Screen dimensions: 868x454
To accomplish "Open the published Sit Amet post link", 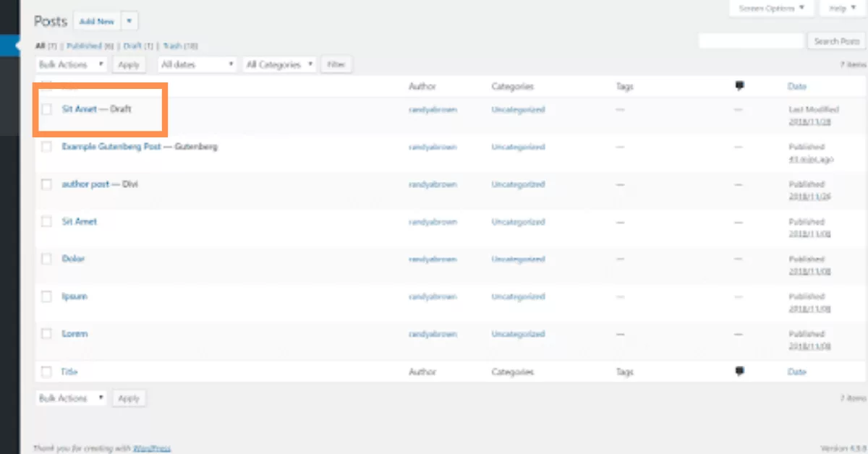I will [x=80, y=222].
